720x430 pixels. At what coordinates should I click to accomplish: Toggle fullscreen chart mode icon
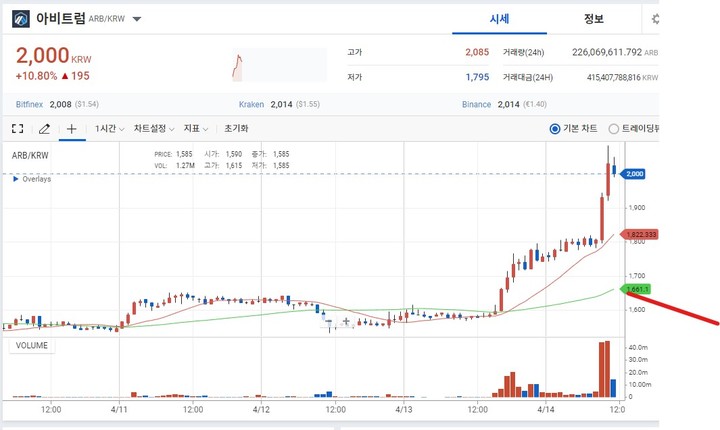pos(17,129)
